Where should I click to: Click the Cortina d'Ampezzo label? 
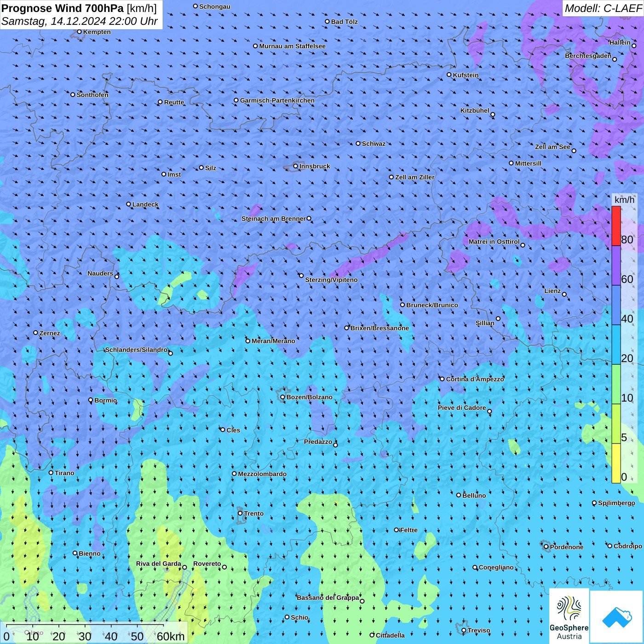click(x=475, y=379)
